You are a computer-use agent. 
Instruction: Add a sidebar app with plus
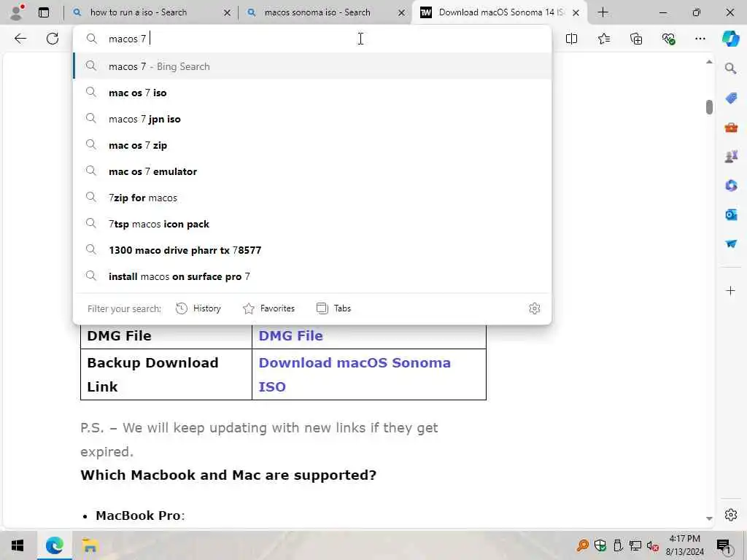point(730,290)
